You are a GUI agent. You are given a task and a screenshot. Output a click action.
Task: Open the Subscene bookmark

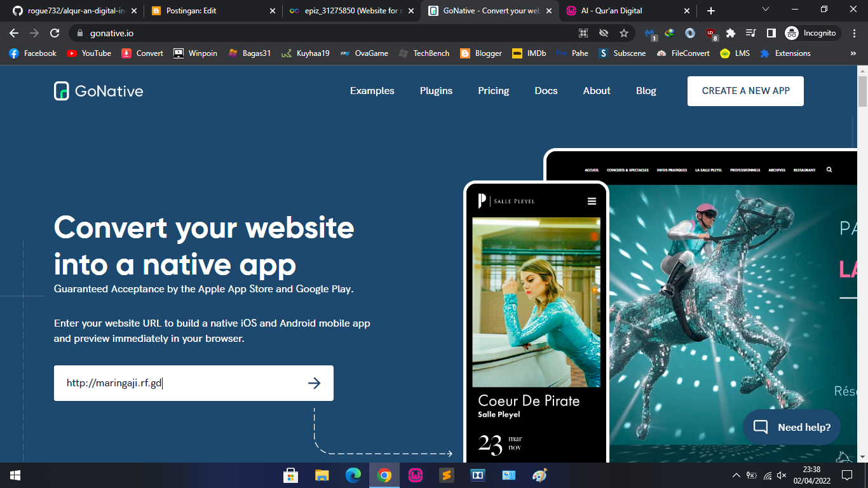622,53
